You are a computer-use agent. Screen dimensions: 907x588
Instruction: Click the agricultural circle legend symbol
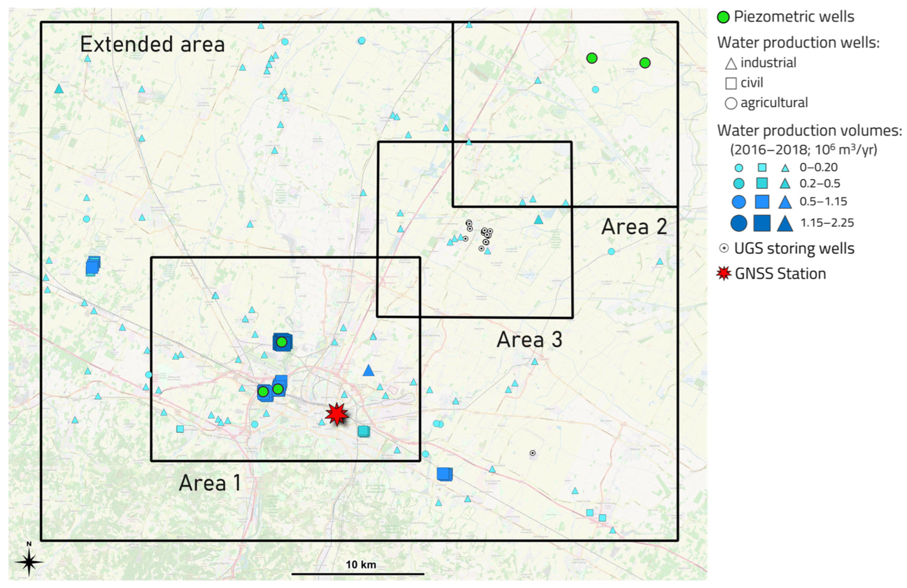730,103
